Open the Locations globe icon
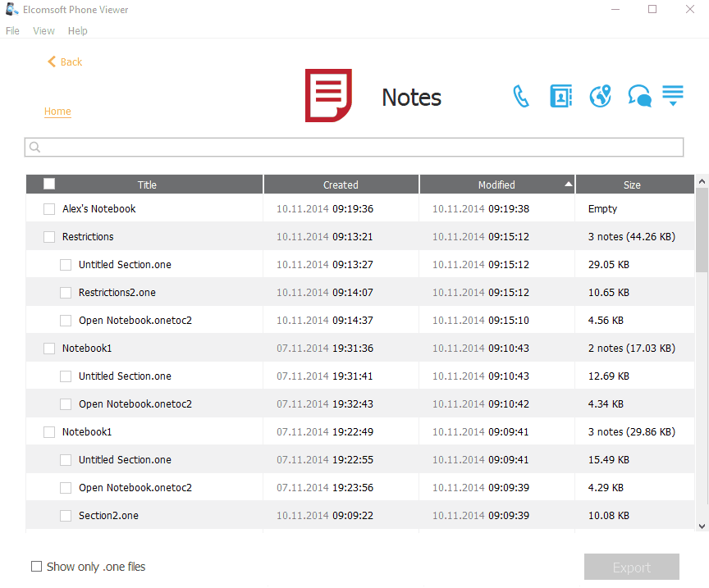The image size is (709, 588). pos(601,97)
